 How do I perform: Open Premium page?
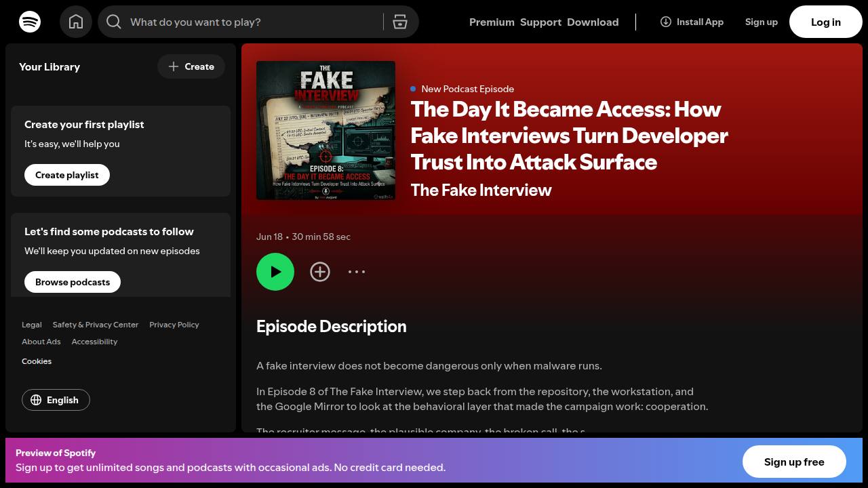click(x=492, y=22)
